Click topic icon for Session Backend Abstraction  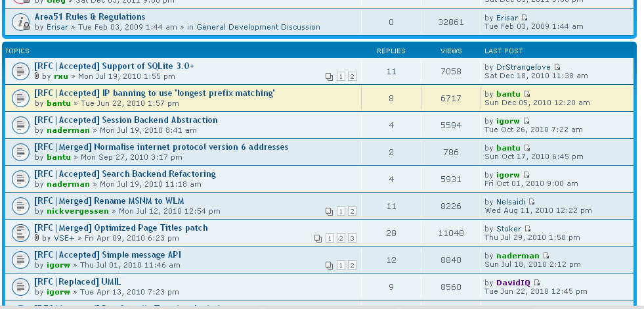click(20, 125)
